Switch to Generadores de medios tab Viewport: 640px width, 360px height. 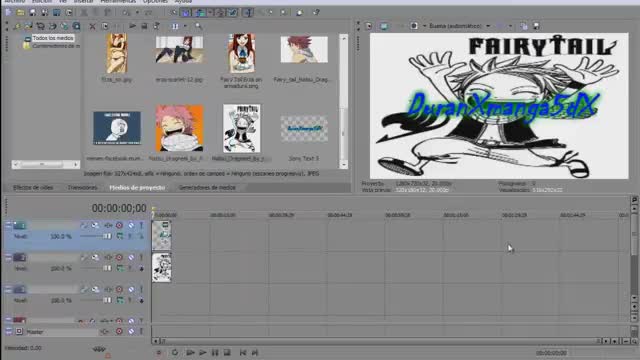pos(207,188)
